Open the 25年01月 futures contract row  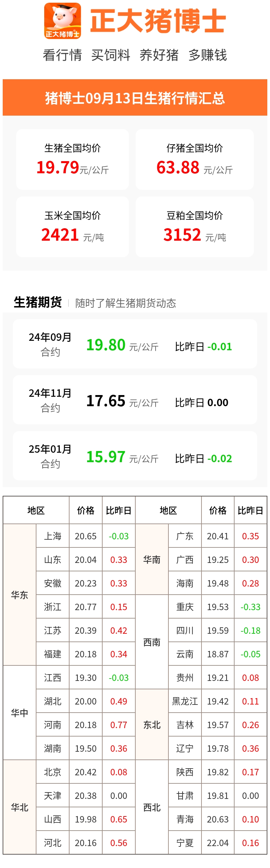pyautogui.click(x=135, y=456)
